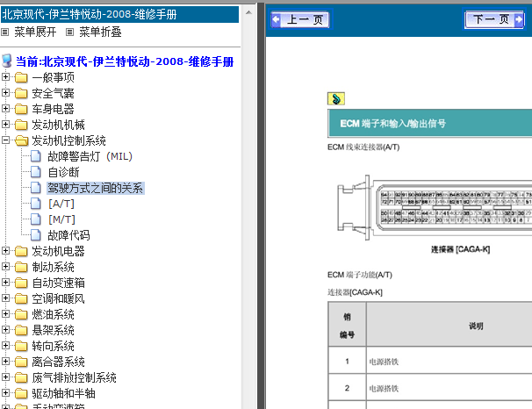Expand the 空调和暖风 tree node
This screenshot has width=532, height=409.
click(x=5, y=298)
